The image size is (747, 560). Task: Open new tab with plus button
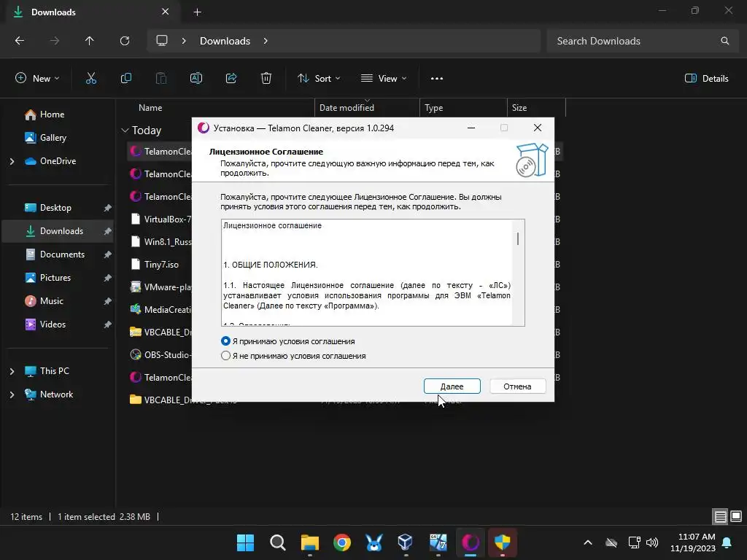pyautogui.click(x=197, y=12)
